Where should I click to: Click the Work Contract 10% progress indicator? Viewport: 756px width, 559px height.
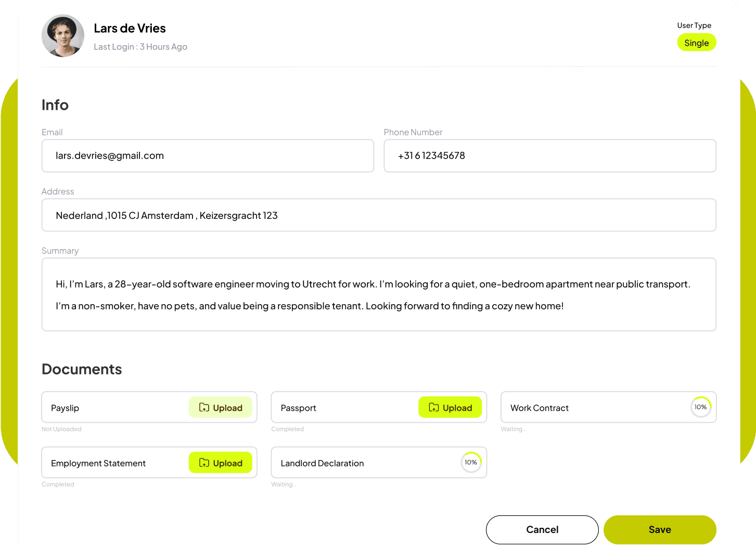(701, 407)
